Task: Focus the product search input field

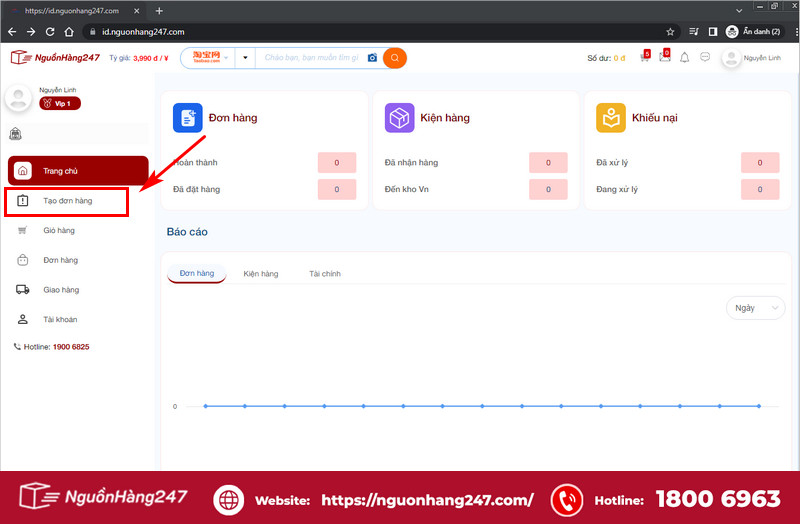Action: [x=312, y=58]
